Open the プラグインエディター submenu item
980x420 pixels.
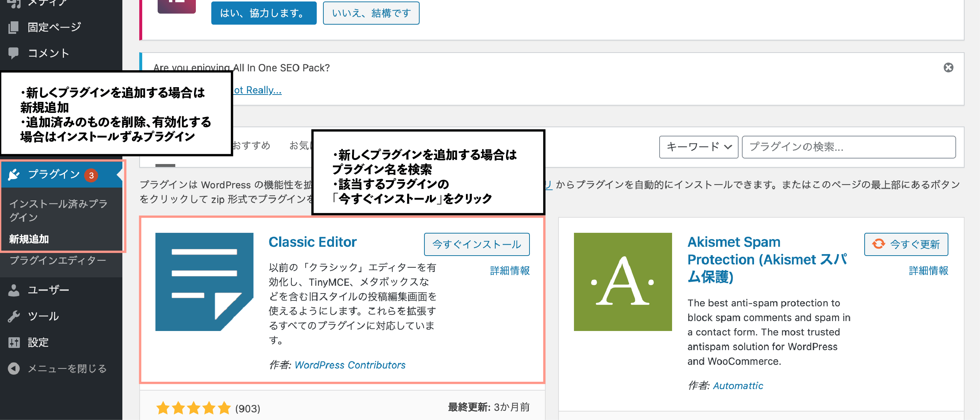click(x=57, y=261)
